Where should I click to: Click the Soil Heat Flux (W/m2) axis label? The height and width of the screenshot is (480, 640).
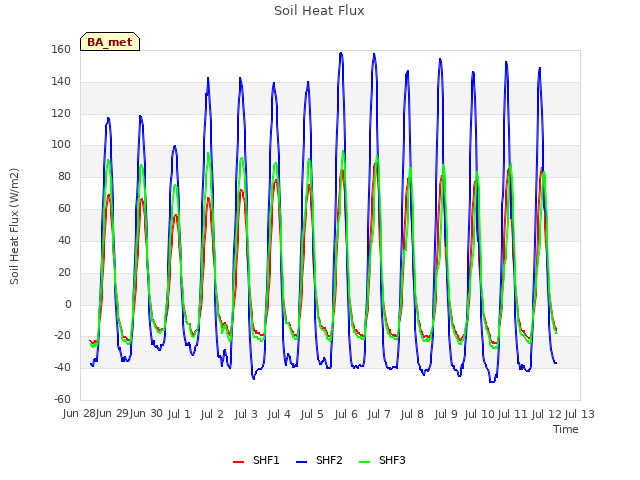pyautogui.click(x=14, y=226)
